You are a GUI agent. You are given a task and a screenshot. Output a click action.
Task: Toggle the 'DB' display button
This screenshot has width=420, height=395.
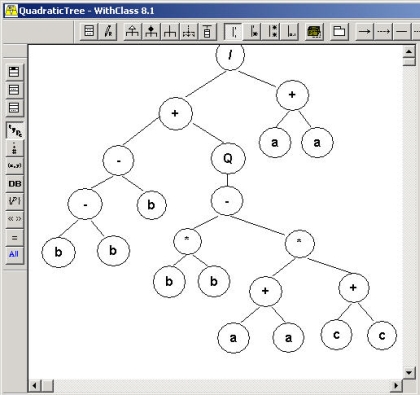pos(14,184)
